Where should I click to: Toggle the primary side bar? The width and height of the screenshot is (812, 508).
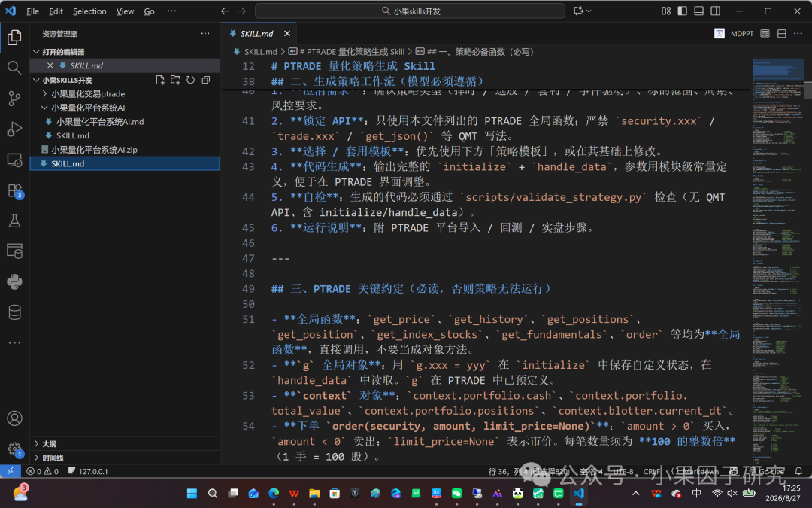(x=683, y=11)
